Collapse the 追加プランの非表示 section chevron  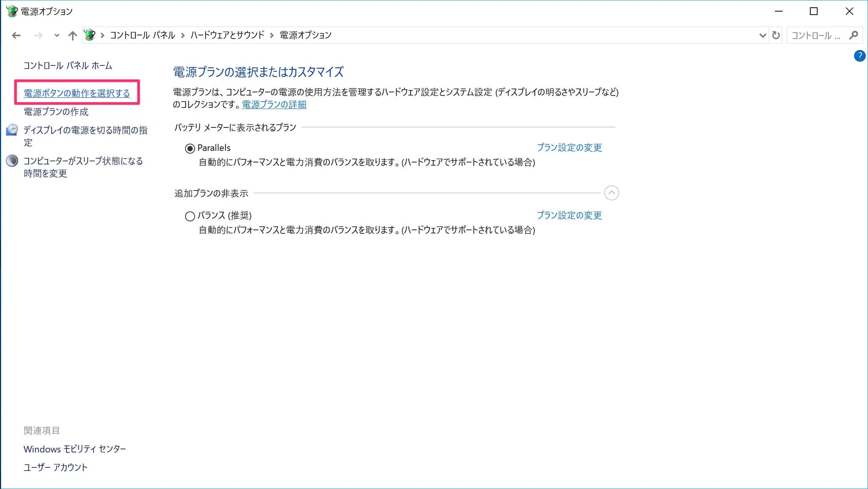pos(612,193)
